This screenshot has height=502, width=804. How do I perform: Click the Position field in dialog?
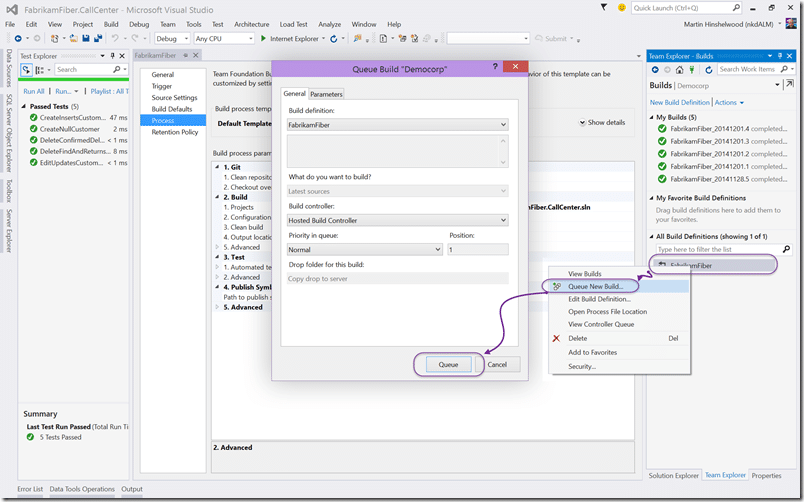[x=478, y=250]
